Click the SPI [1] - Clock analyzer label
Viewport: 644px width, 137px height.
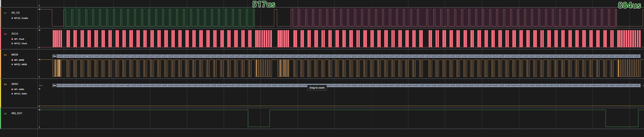21,44
